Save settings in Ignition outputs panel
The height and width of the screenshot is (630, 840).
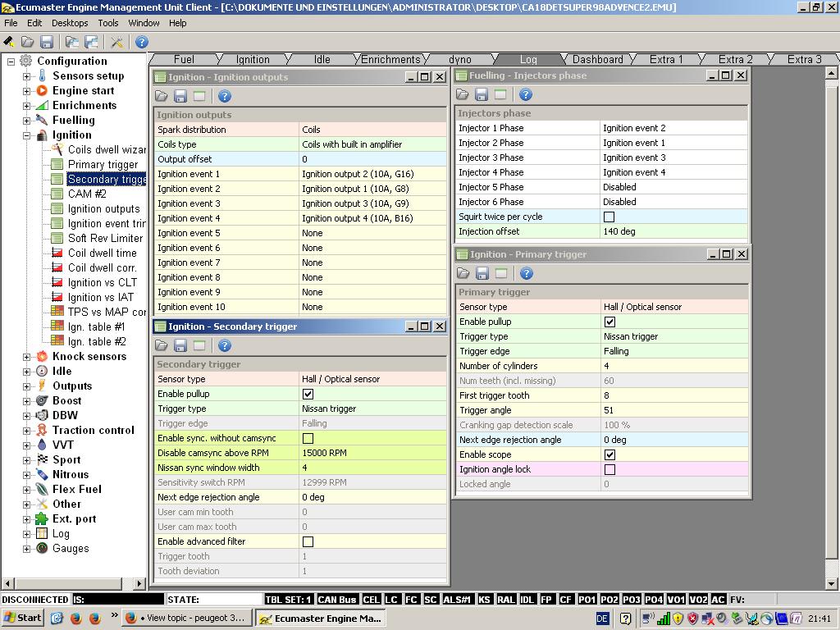pos(180,96)
